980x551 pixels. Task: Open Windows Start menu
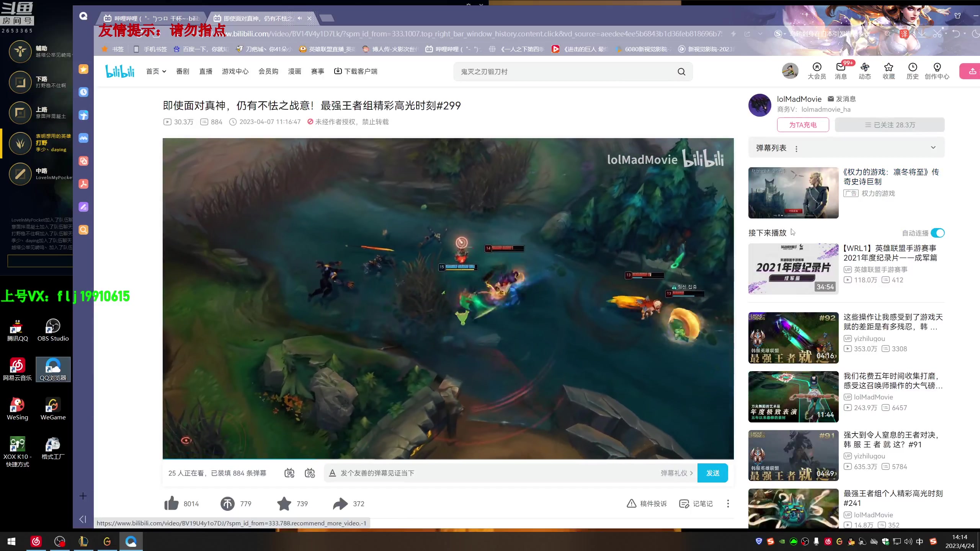point(11,541)
